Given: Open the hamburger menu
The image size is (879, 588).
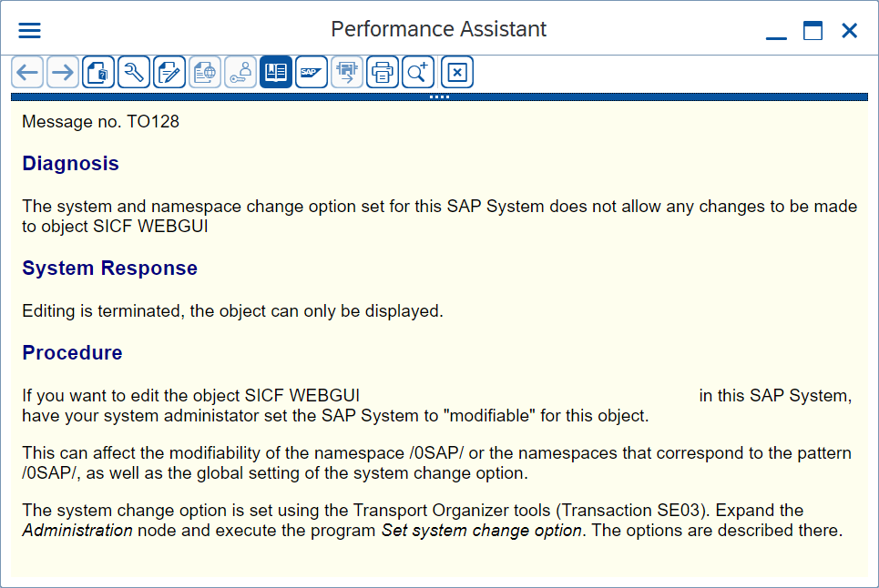Looking at the screenshot, I should click(x=30, y=30).
